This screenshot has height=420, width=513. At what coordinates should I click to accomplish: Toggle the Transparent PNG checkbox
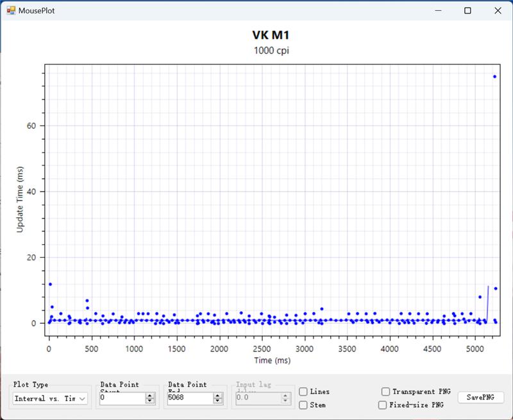click(x=385, y=392)
